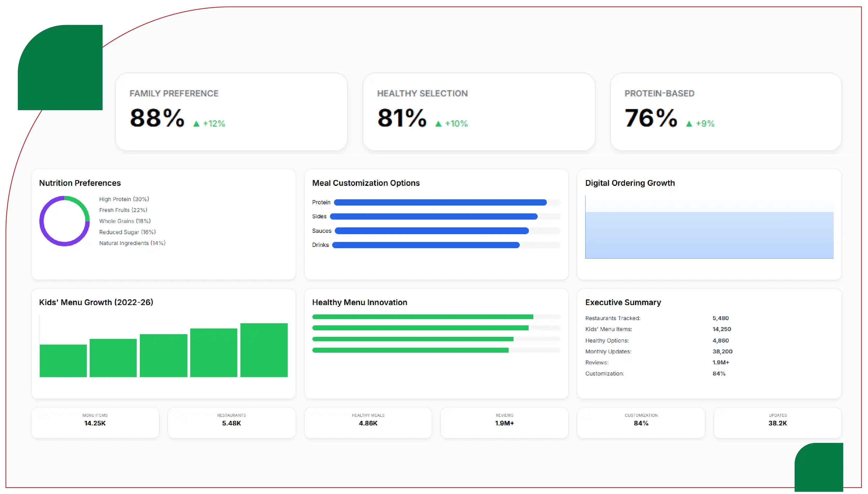Click the Nutrition Preferences donut chart
The width and height of the screenshot is (868, 494).
click(64, 221)
